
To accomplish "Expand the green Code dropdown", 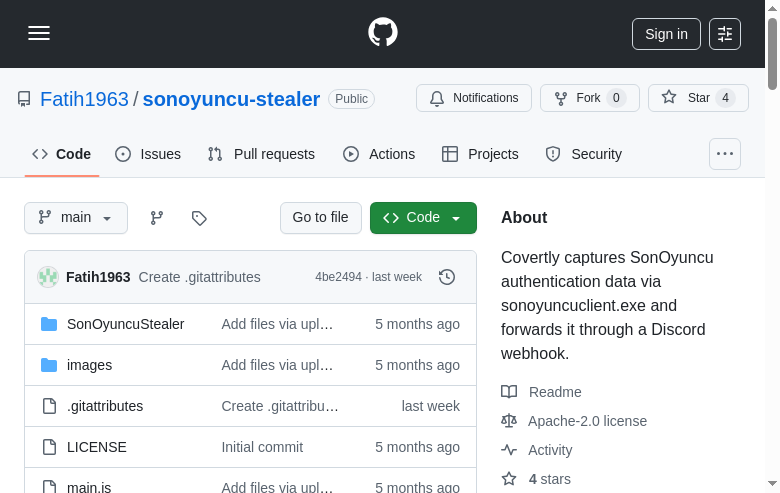I will (423, 218).
